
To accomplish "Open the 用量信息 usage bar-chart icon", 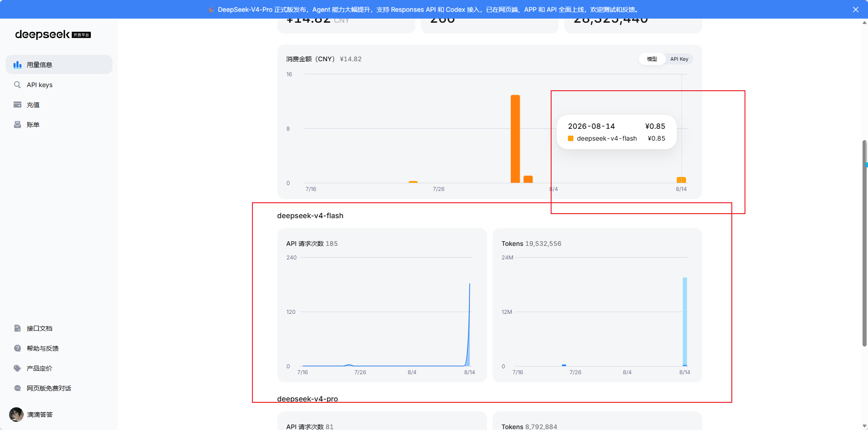I will pyautogui.click(x=17, y=65).
